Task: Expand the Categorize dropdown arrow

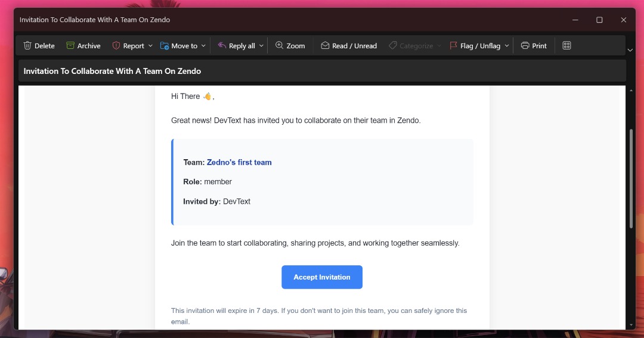Action: coord(439,45)
